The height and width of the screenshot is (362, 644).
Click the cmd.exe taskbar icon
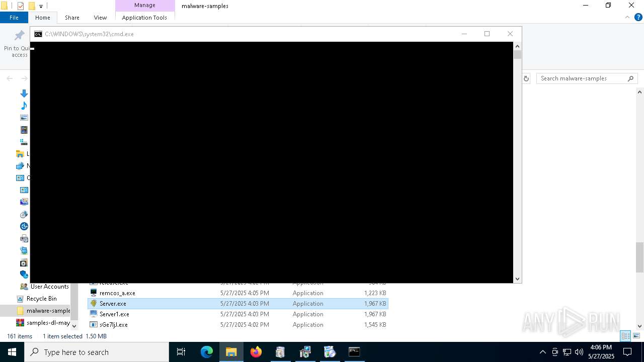(x=354, y=352)
